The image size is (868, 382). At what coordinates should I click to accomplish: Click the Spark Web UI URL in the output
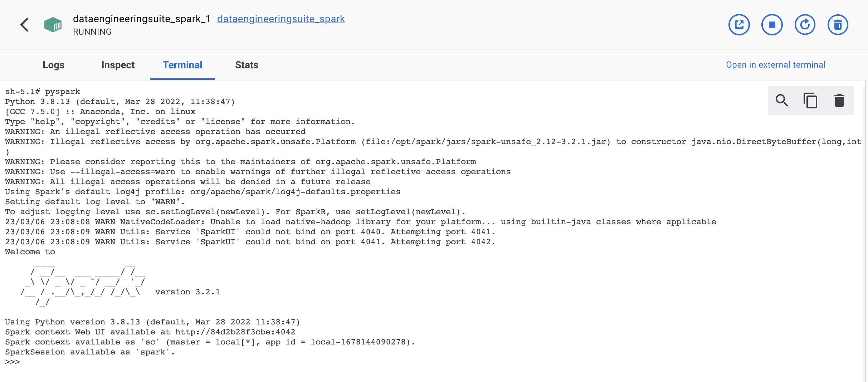[235, 332]
